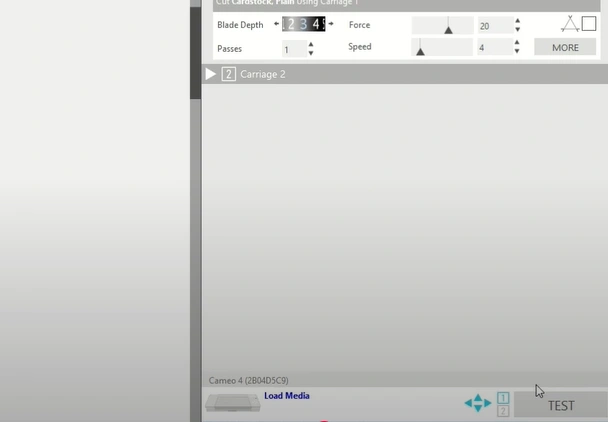Expand the Carriage 2 section
608x422 pixels.
(x=210, y=74)
